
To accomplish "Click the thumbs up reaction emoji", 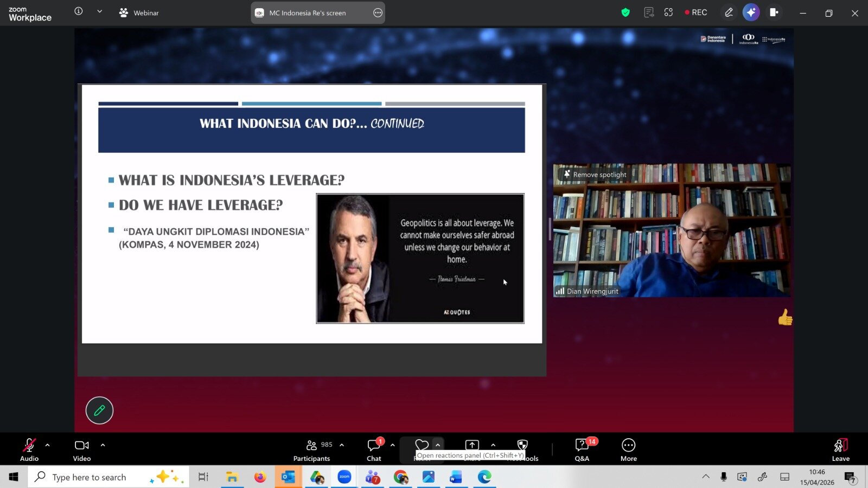I will 785,317.
